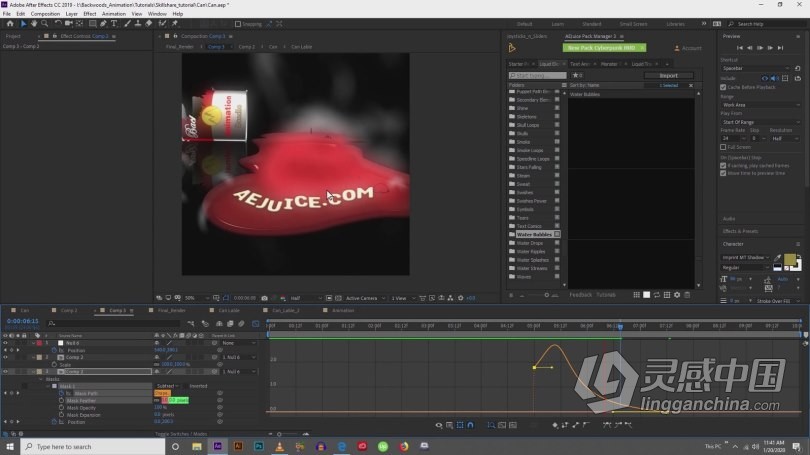Open the Work Area range dropdown

(x=760, y=105)
